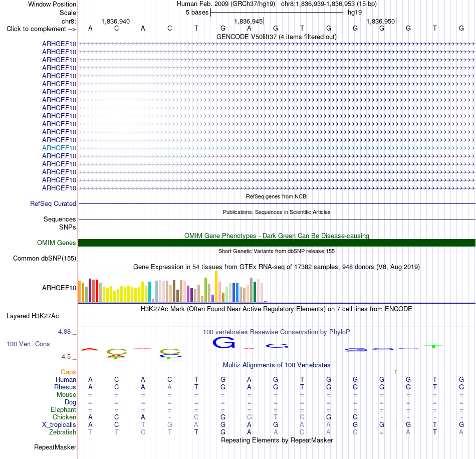Screen dimensions: 476x459
Task: Click the 1,836,940 position tick label
Action: tap(115, 21)
